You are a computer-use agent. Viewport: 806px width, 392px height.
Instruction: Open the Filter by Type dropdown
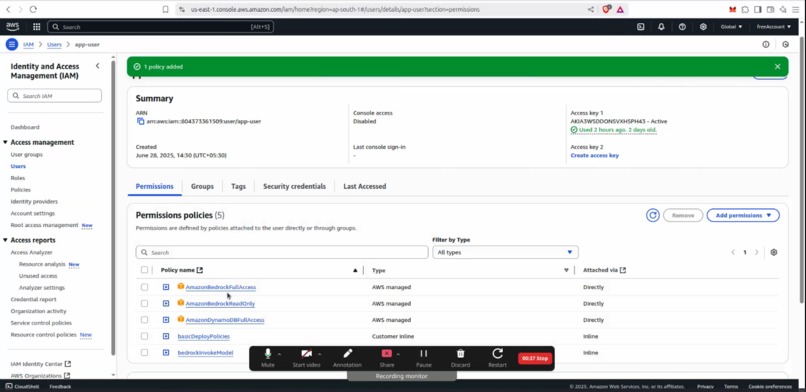click(x=505, y=252)
